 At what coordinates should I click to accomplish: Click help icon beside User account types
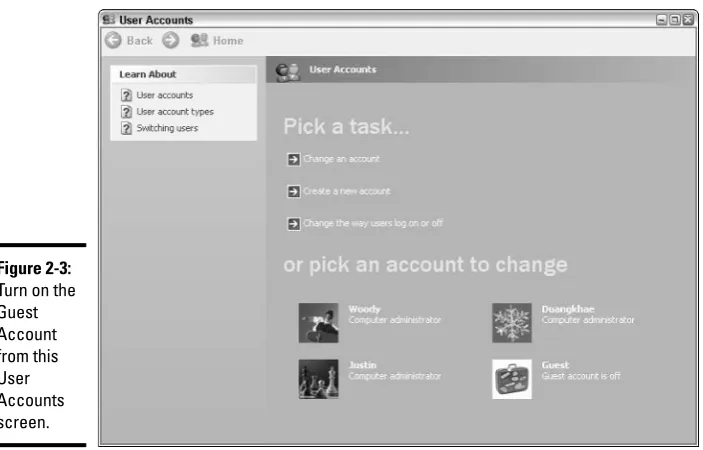126,112
